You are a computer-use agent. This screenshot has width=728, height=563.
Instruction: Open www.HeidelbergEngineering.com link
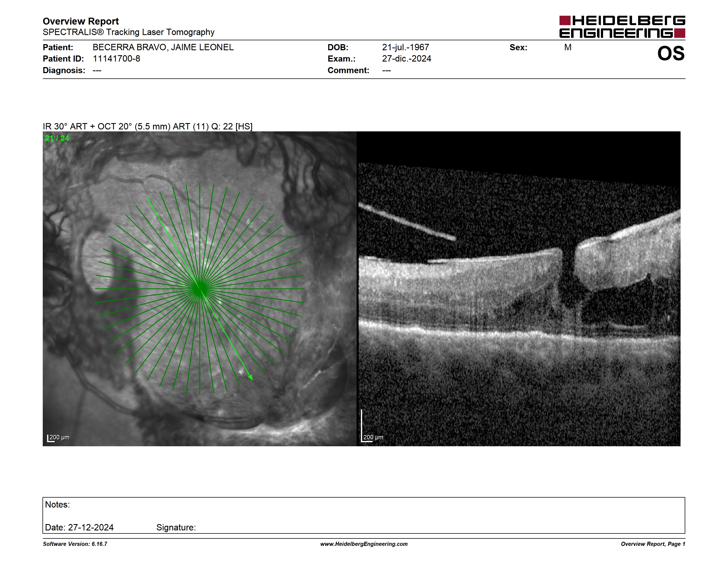[x=364, y=544]
